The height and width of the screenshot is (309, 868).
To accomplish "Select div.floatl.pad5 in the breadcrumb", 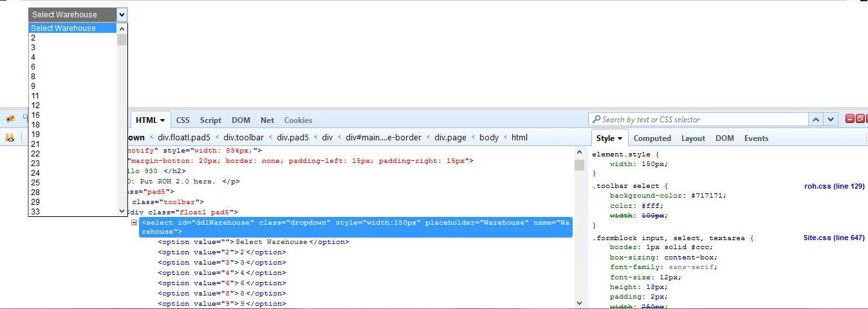I will click(x=184, y=138).
